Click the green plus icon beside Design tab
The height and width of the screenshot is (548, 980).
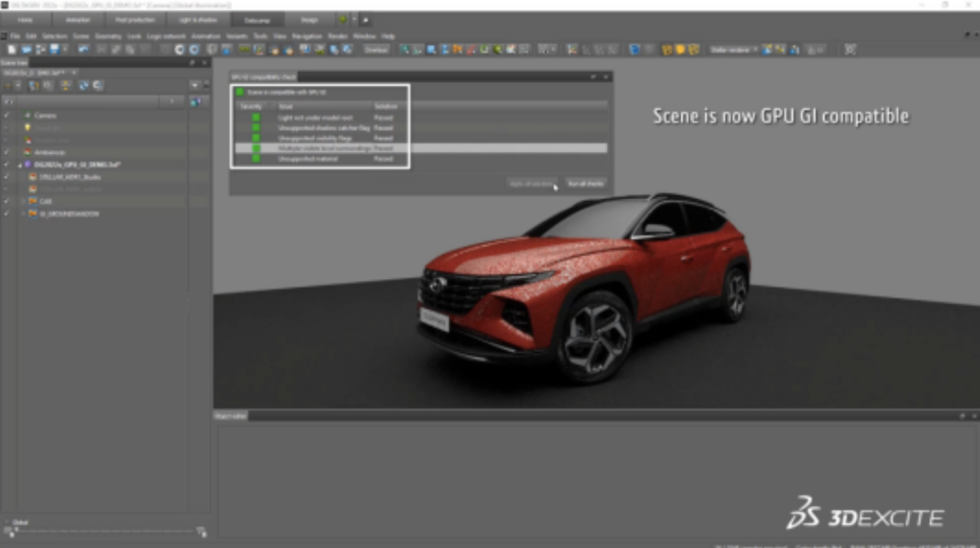click(x=343, y=19)
